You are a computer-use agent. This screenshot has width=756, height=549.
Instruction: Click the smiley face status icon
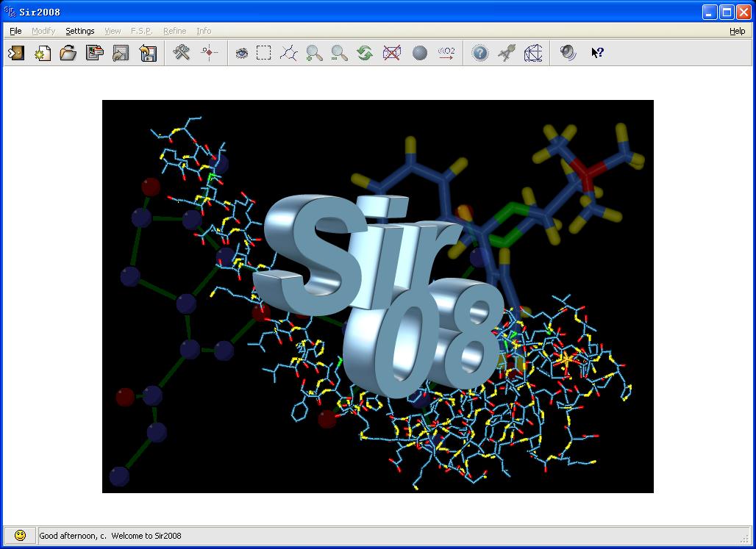[x=20, y=536]
